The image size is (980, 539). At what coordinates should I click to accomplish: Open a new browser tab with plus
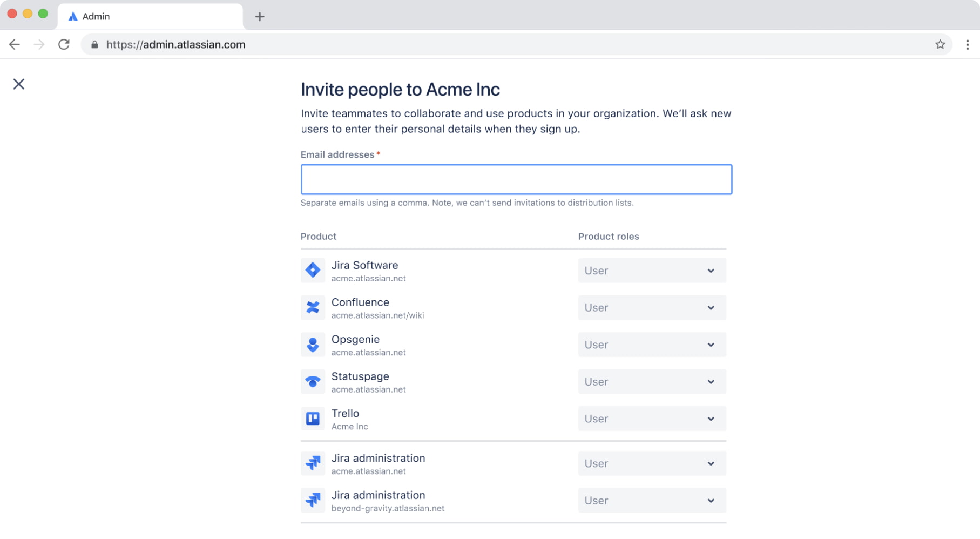(260, 17)
